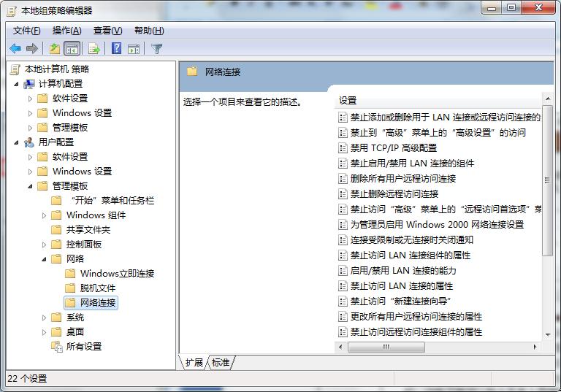The image size is (561, 392).
Task: Click the scroll left arrow of settings list
Action: click(340, 347)
